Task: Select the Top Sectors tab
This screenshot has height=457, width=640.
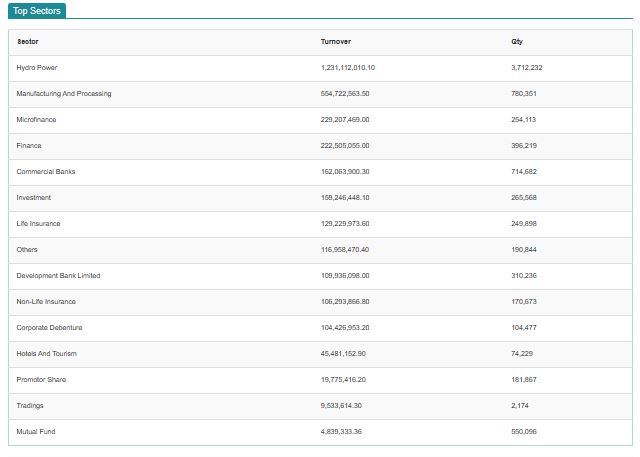Action: coord(37,11)
